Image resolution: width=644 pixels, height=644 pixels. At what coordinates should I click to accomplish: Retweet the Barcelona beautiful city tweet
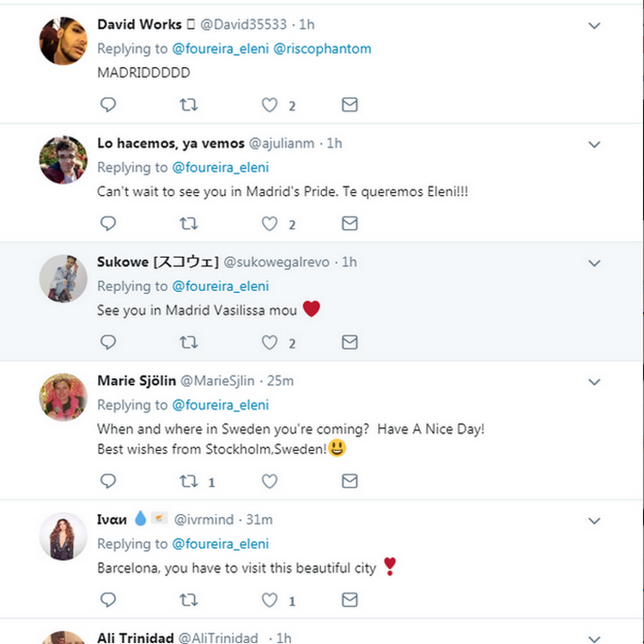pyautogui.click(x=188, y=600)
